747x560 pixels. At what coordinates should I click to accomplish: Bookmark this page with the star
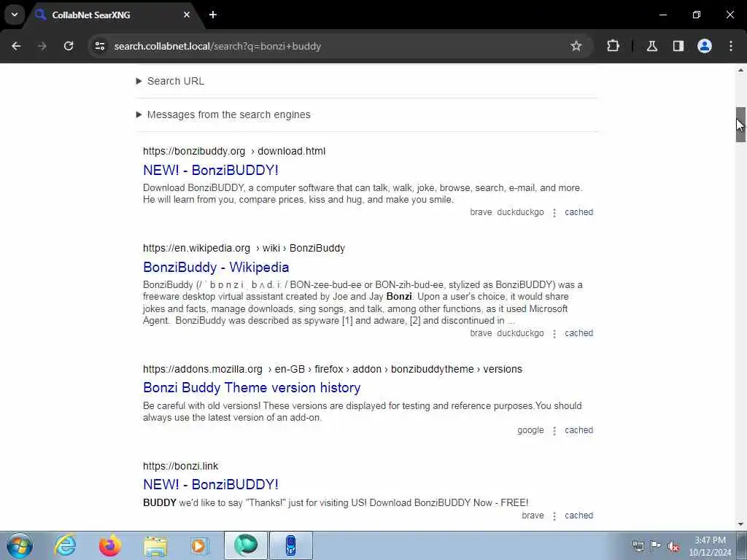[x=576, y=46]
